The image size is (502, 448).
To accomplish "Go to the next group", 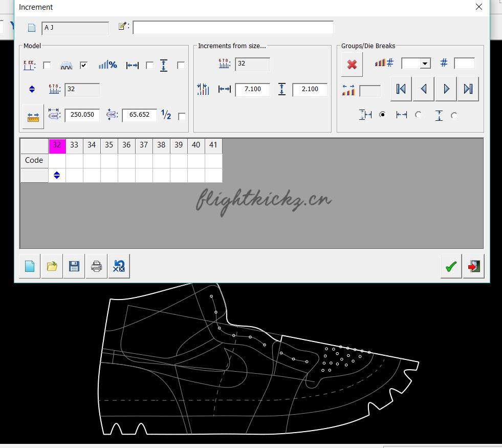I will pos(446,89).
